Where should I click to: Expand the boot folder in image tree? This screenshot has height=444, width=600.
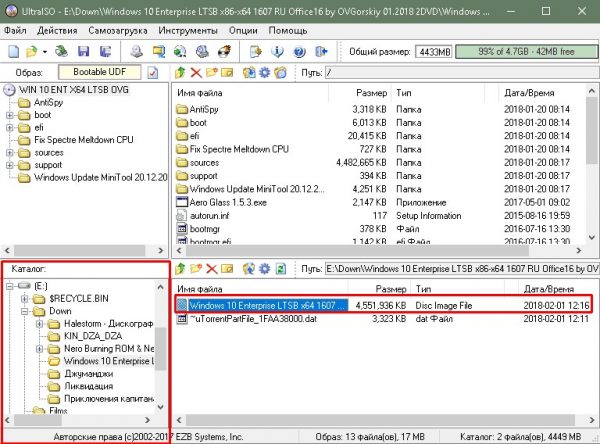click(10, 115)
